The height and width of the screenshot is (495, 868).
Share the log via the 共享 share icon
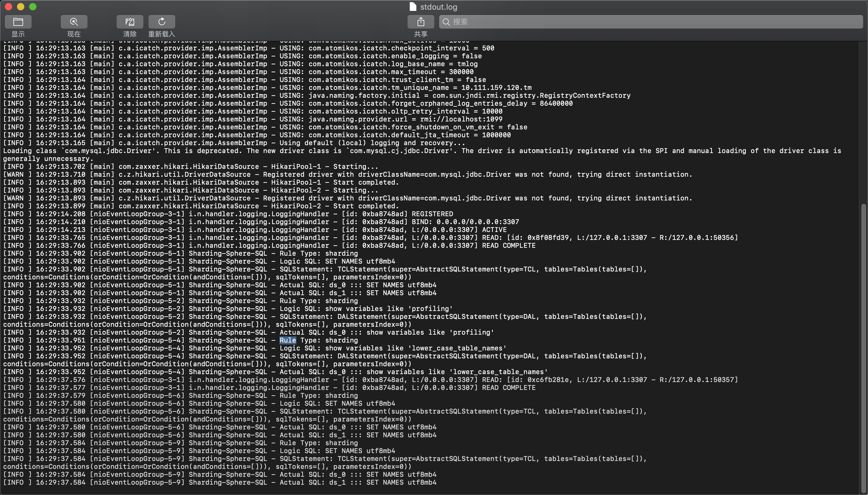pos(421,22)
